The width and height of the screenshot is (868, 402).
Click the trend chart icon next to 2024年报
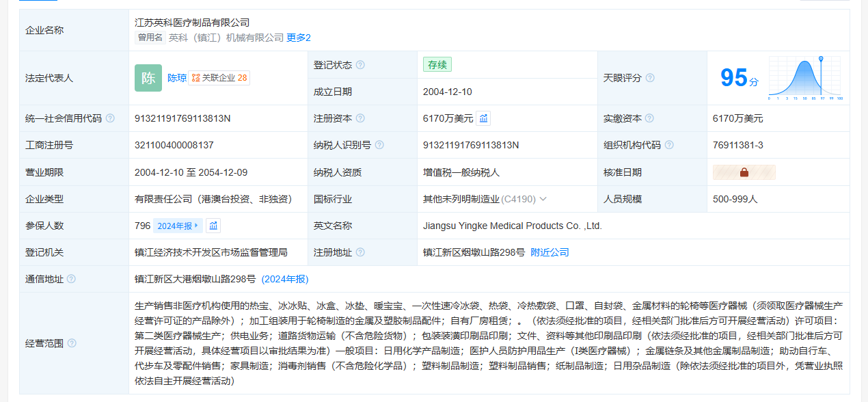tap(213, 226)
